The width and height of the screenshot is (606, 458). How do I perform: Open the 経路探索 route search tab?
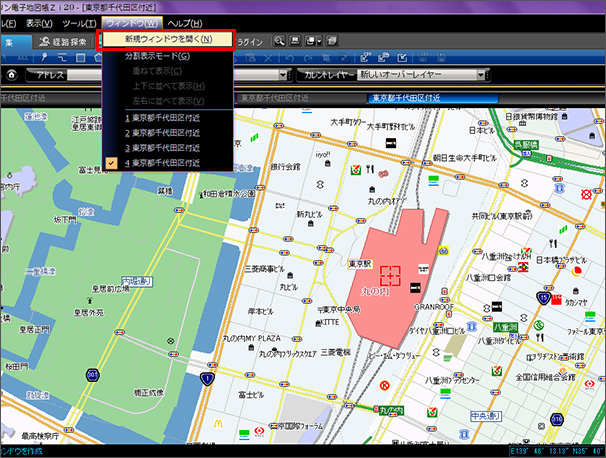click(x=63, y=42)
